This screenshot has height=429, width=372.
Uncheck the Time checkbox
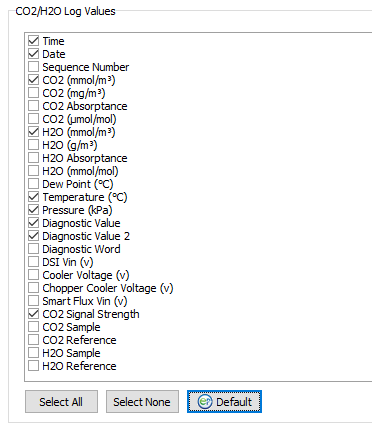click(x=33, y=41)
